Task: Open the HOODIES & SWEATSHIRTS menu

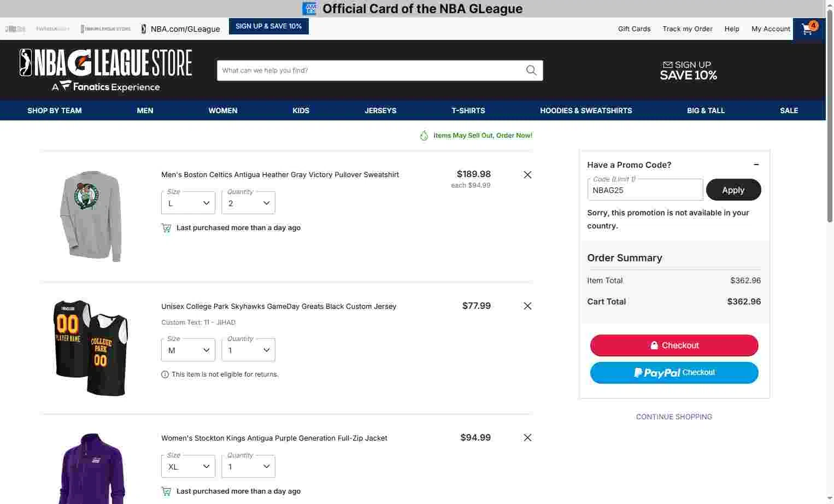Action: tap(586, 110)
